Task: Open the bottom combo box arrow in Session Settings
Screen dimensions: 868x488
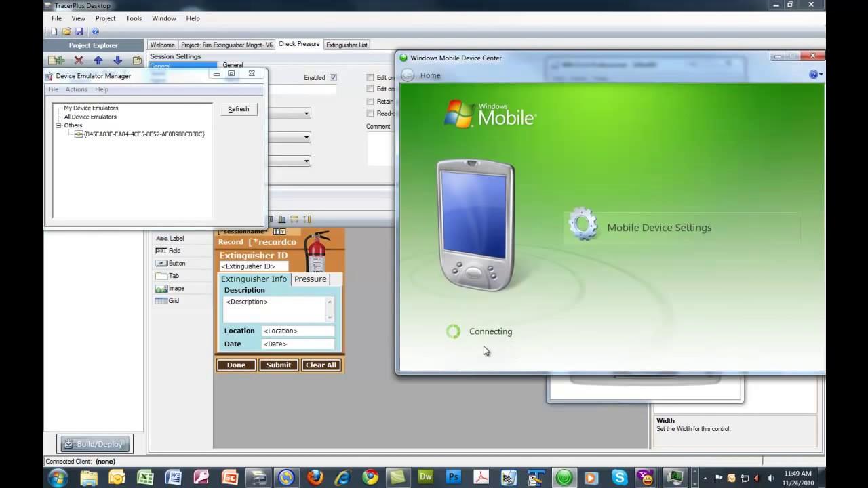Action: point(307,161)
